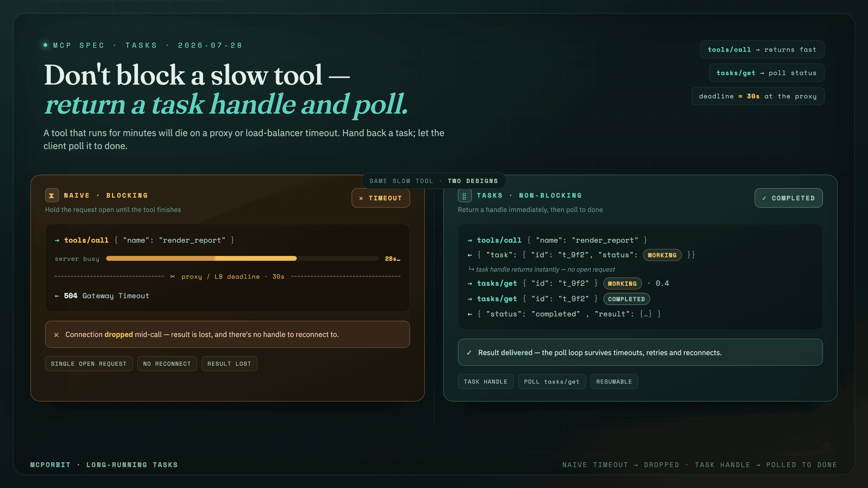Click the 0.4 progress value
Image resolution: width=868 pixels, height=488 pixels.
coord(662,283)
